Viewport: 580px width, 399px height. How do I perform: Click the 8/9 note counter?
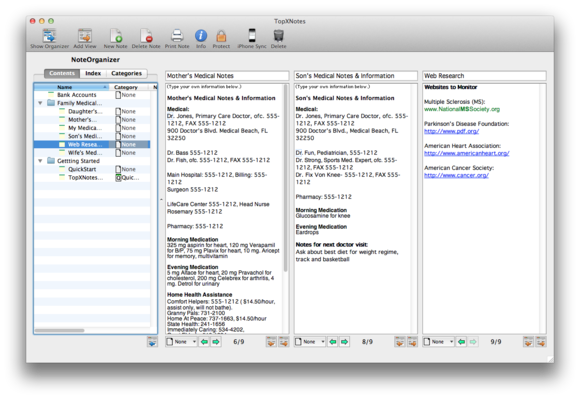[367, 342]
